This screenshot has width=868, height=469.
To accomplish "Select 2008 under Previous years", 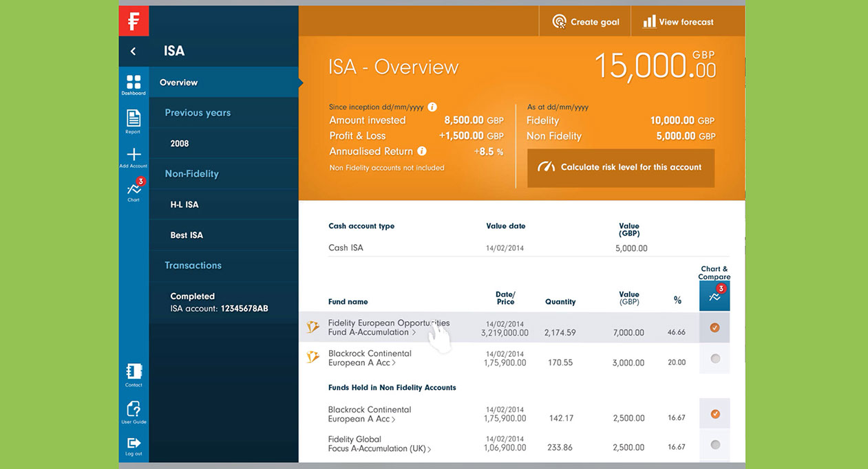I will tap(180, 144).
